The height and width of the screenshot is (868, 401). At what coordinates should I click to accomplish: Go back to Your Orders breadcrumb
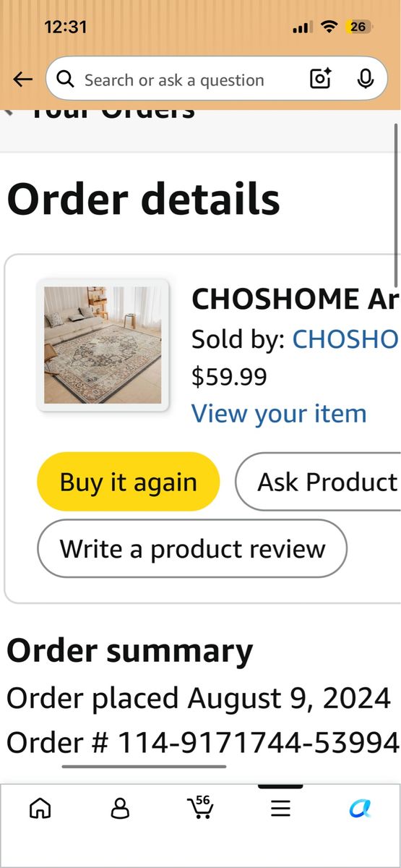pos(100,112)
